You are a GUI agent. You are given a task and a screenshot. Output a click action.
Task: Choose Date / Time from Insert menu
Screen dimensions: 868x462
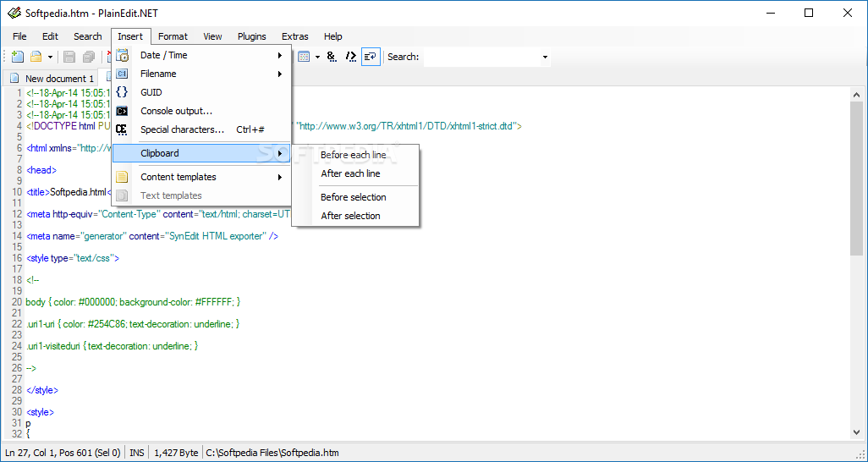[201, 55]
